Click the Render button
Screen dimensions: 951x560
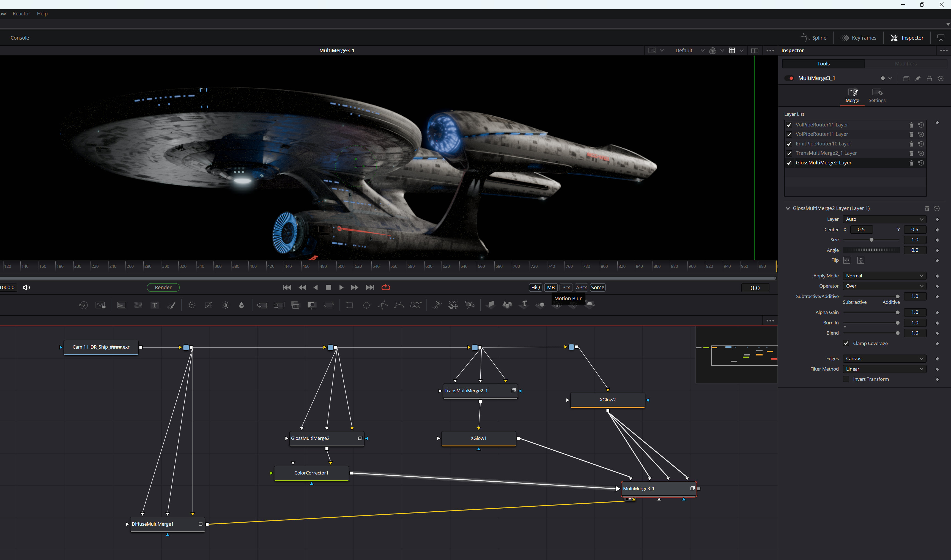163,288
